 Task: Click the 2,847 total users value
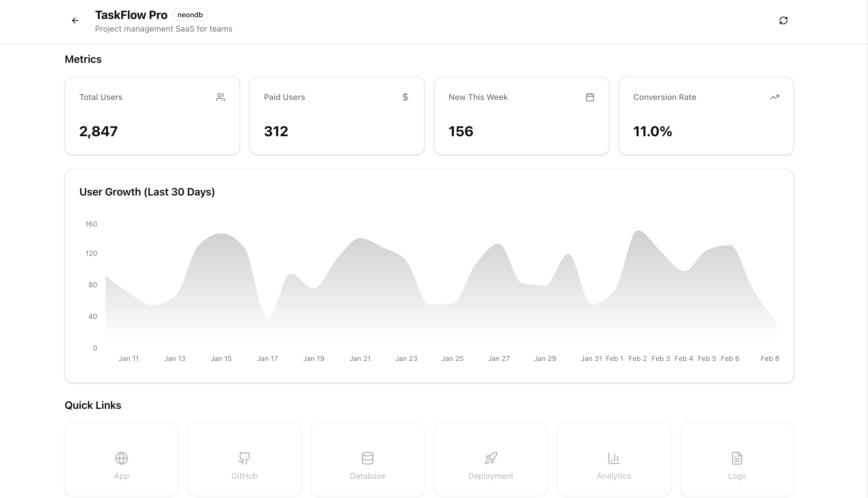[98, 131]
